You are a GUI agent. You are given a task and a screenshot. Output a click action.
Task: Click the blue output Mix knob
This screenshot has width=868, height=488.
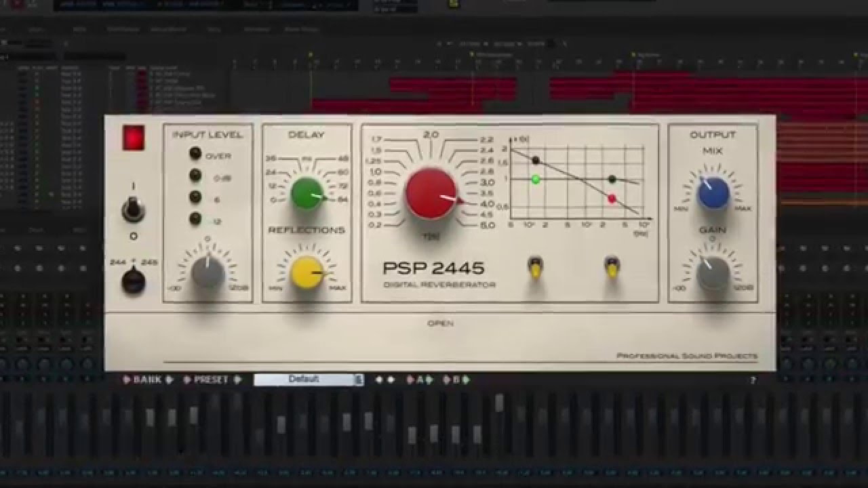pos(713,192)
